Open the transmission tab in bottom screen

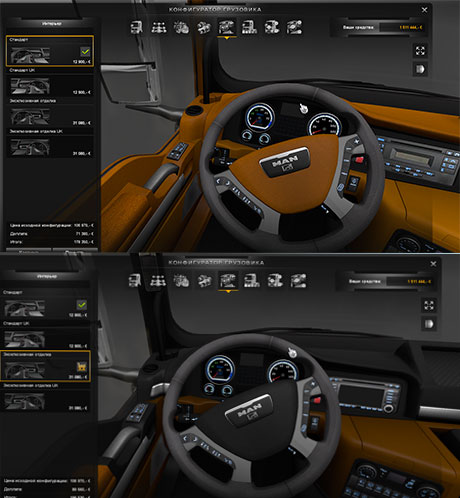pyautogui.click(x=204, y=281)
